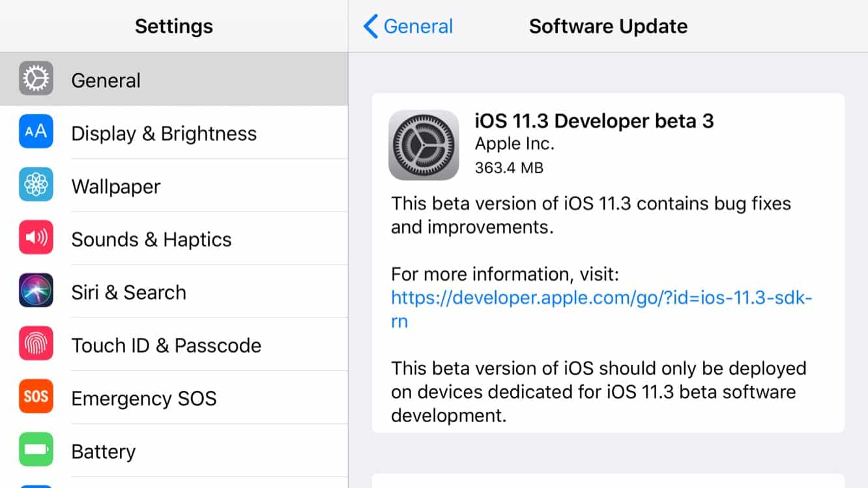Click the Siri & Search icon
This screenshot has height=488, width=868.
tap(36, 291)
